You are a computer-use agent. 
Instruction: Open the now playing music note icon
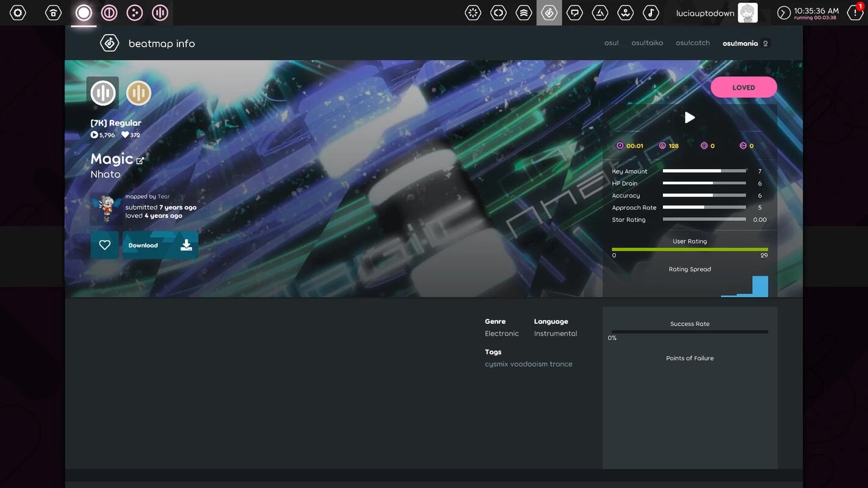coord(651,13)
